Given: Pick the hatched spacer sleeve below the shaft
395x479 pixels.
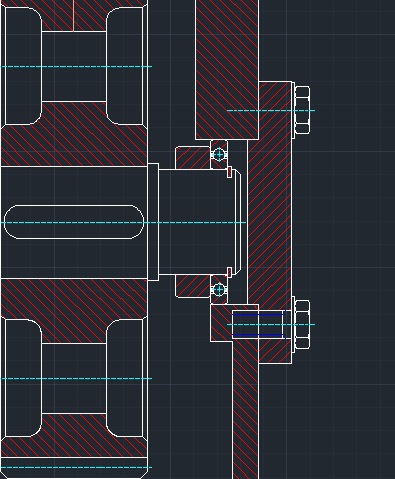Looking at the screenshot, I should click(193, 286).
